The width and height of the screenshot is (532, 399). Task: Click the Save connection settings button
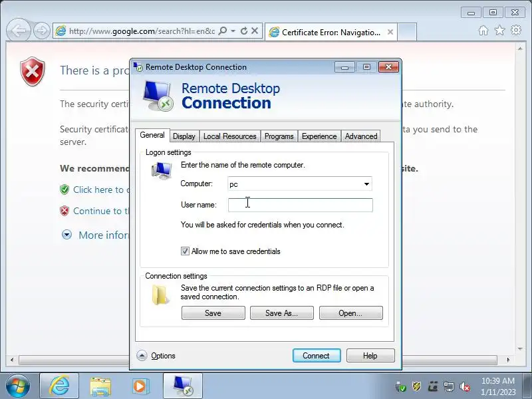pyautogui.click(x=213, y=313)
